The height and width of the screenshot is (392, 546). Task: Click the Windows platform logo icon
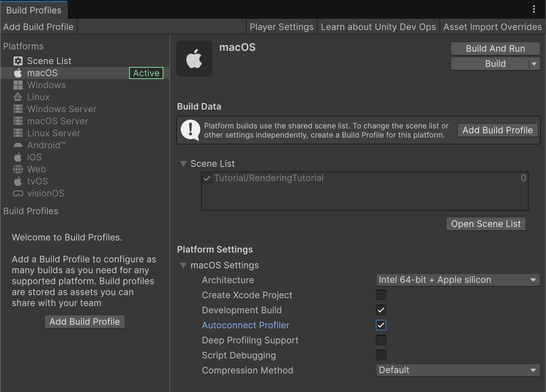(18, 85)
